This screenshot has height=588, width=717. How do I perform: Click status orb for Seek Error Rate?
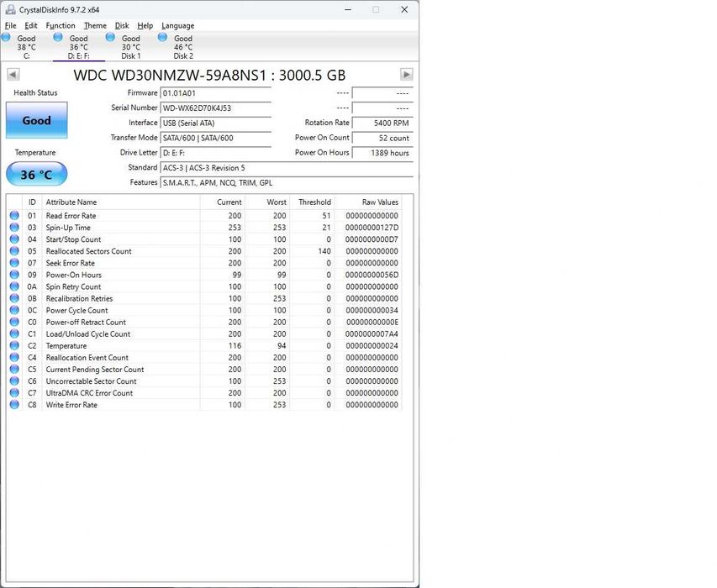pyautogui.click(x=14, y=263)
